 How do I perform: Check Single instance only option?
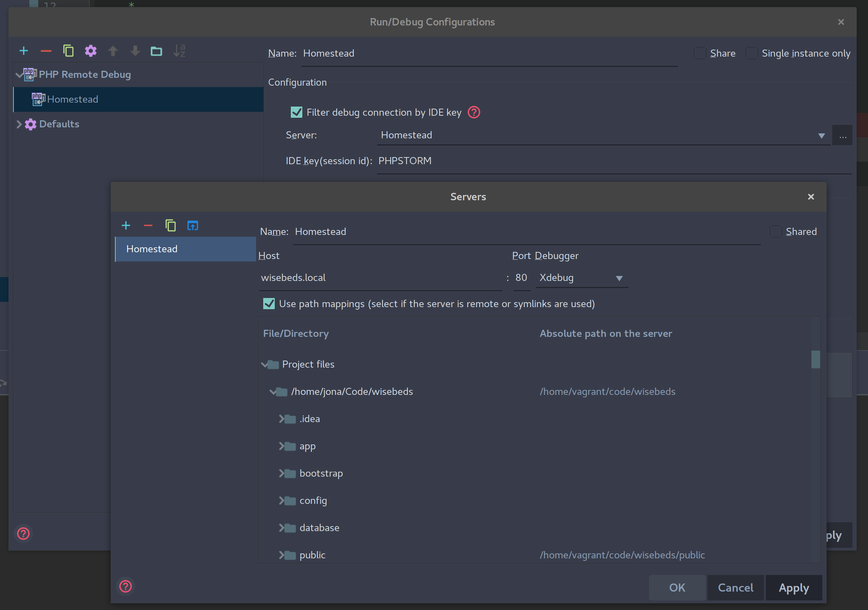coord(751,53)
